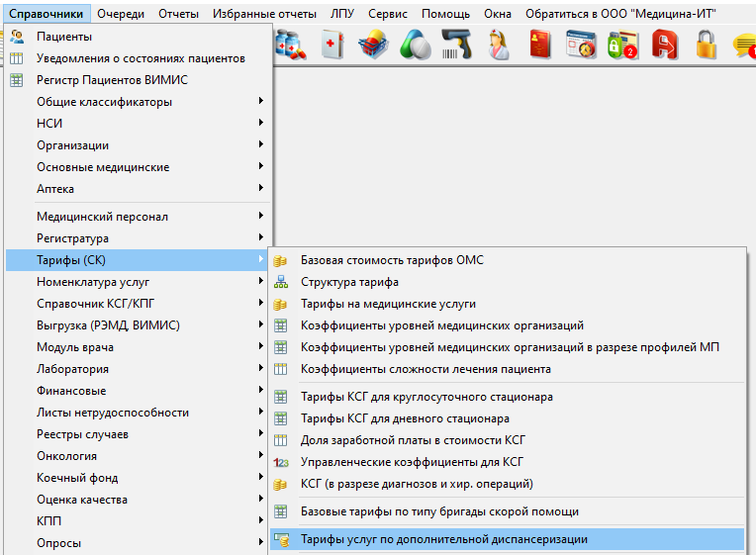Open the Сервис menu in the menu bar

[387, 14]
